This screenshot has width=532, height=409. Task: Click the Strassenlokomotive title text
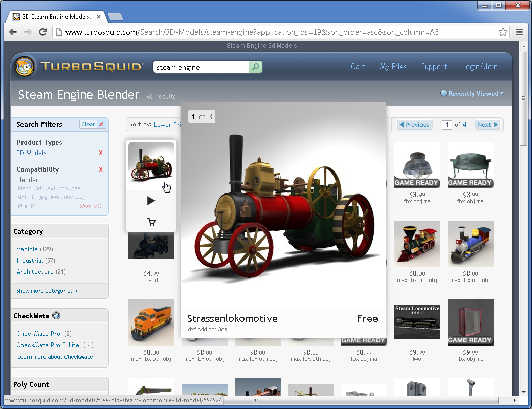click(232, 318)
